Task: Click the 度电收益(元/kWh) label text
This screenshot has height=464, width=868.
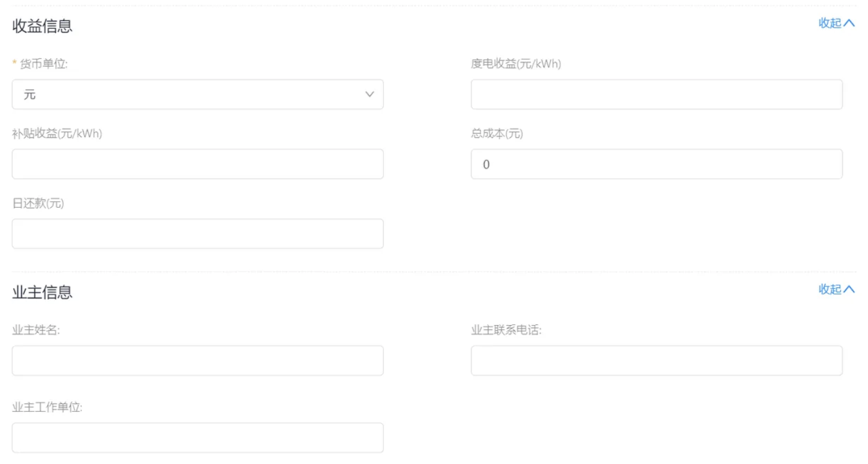Action: tap(516, 65)
